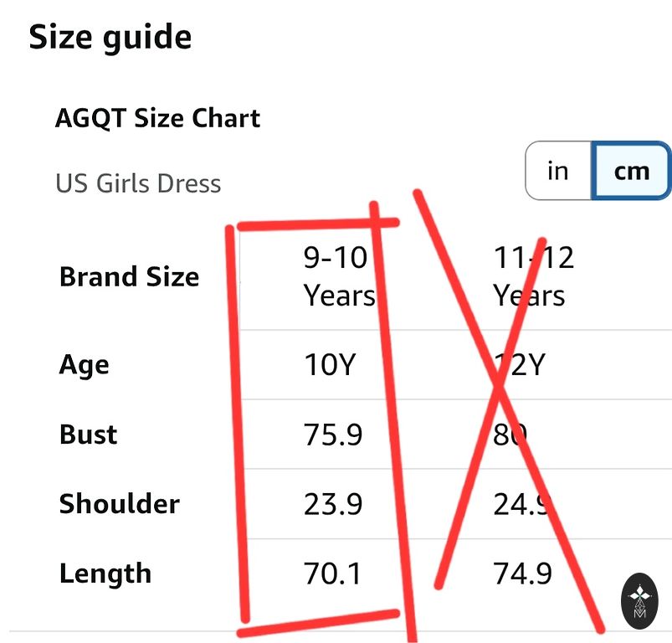
Task: Click the Size guide heading
Action: (110, 38)
